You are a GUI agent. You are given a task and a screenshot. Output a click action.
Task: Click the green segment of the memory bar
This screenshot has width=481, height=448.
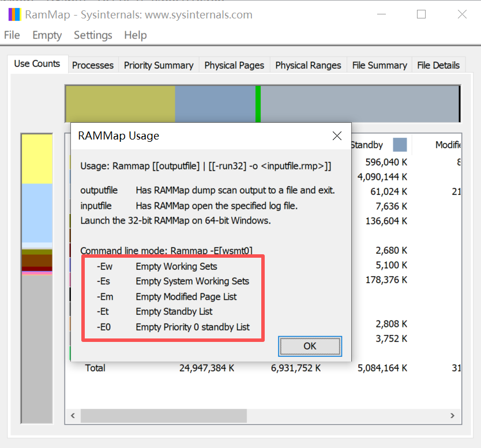pyautogui.click(x=258, y=104)
